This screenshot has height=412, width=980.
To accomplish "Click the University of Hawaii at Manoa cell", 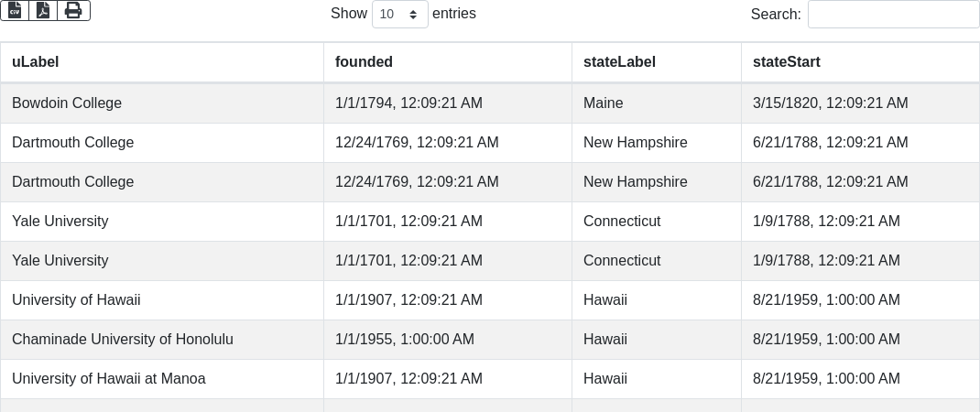I will point(108,379).
